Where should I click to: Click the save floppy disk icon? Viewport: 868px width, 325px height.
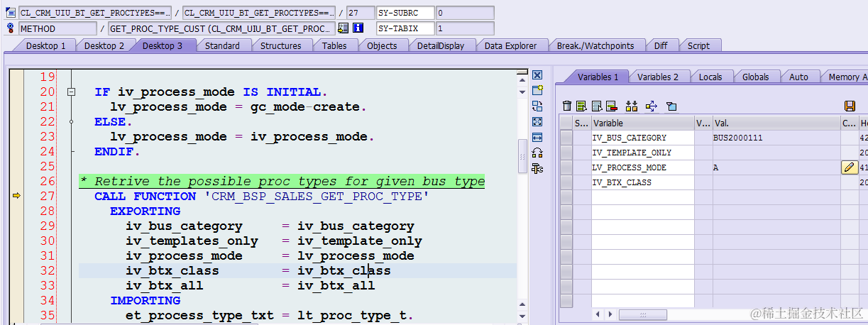pyautogui.click(x=850, y=106)
